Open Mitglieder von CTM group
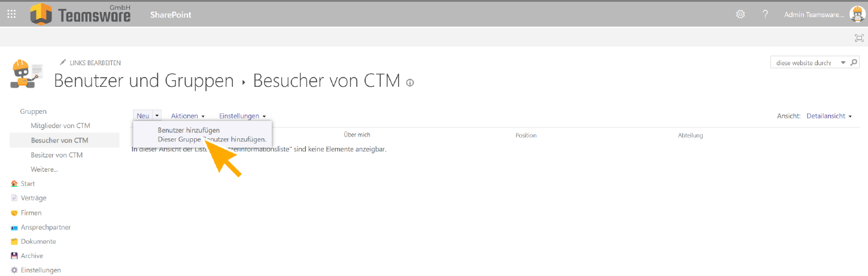868x276 pixels. point(60,126)
